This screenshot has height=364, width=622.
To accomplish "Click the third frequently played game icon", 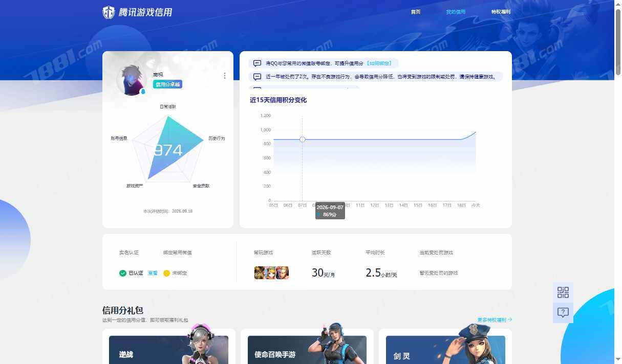I will (283, 273).
